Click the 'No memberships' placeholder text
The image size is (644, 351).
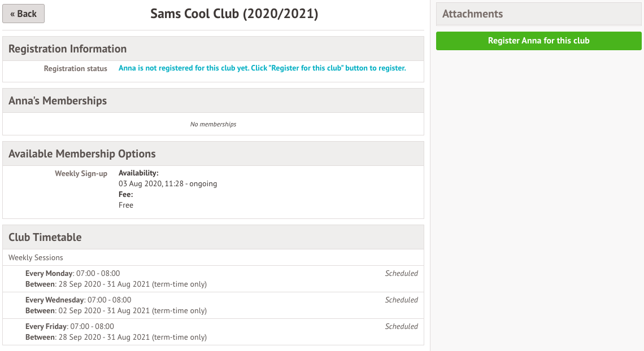pos(213,124)
